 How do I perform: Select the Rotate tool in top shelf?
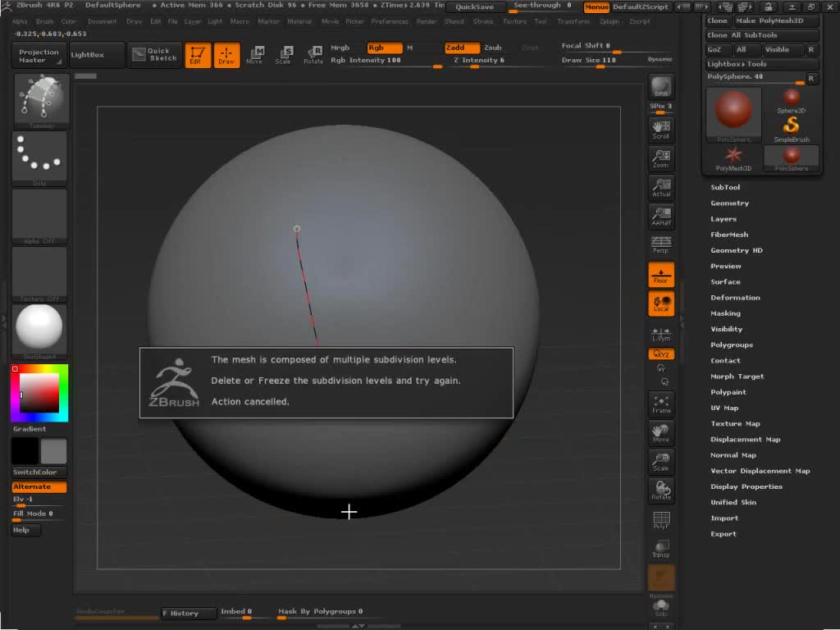[313, 55]
